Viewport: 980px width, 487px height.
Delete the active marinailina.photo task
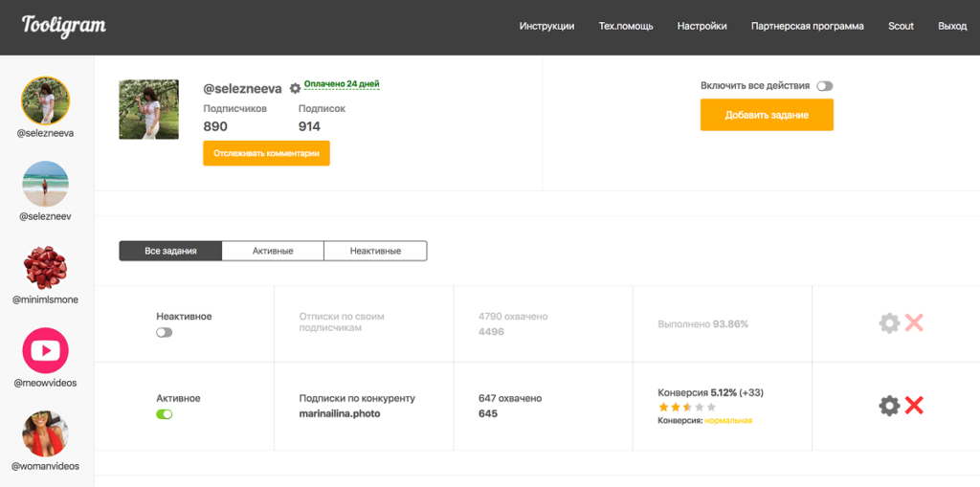(914, 406)
